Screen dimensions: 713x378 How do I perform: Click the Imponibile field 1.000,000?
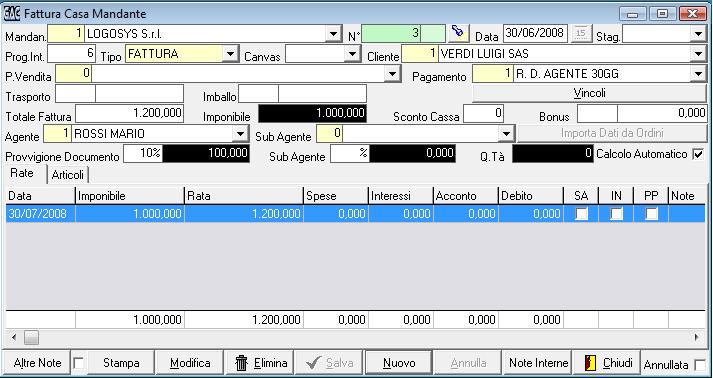[312, 113]
